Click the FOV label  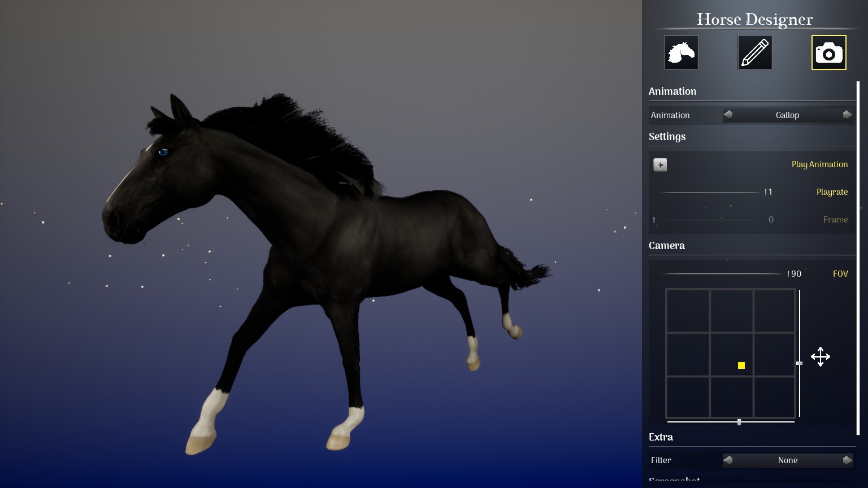[840, 274]
